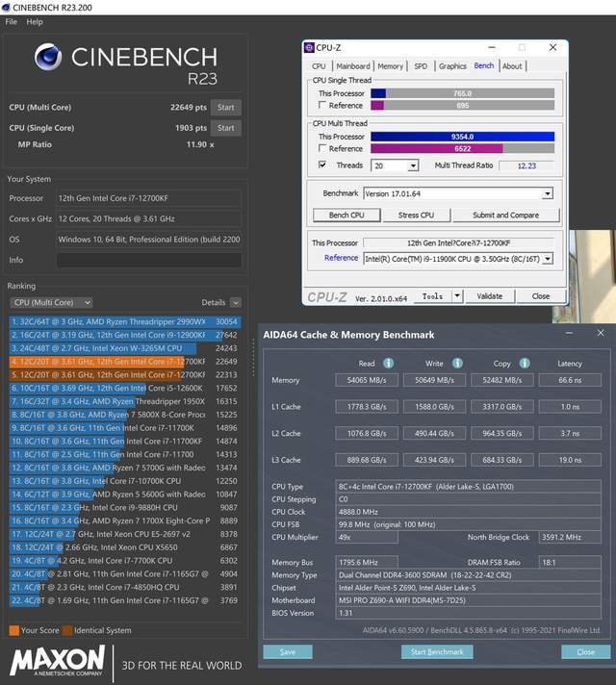The width and height of the screenshot is (616, 685).
Task: Toggle the single thread Reference checkbox
Action: [322, 105]
